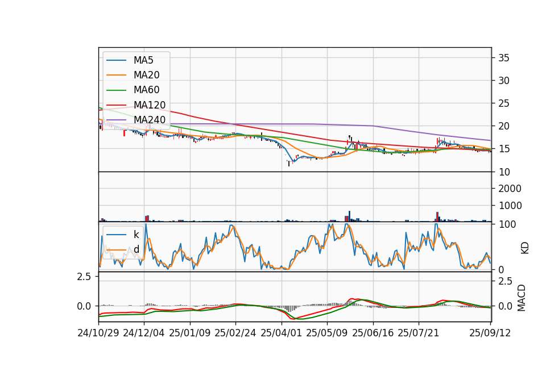Click the MA240 legend label

pos(150,120)
